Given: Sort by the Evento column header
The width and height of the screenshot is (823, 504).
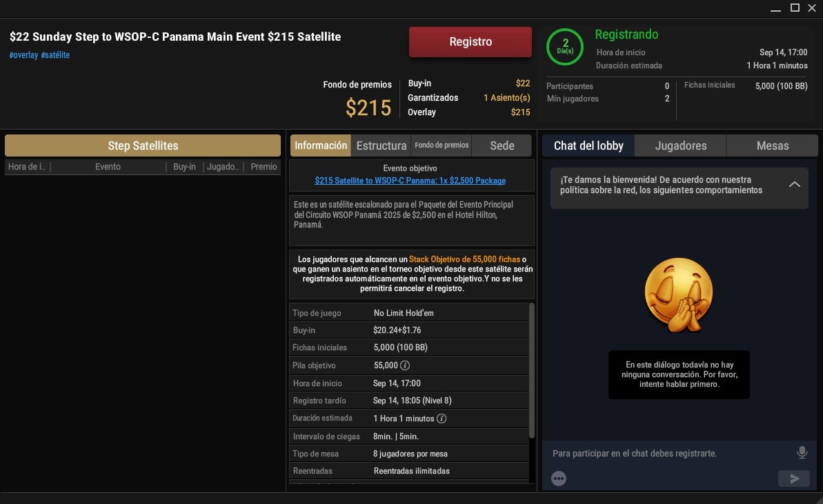Looking at the screenshot, I should 108,167.
